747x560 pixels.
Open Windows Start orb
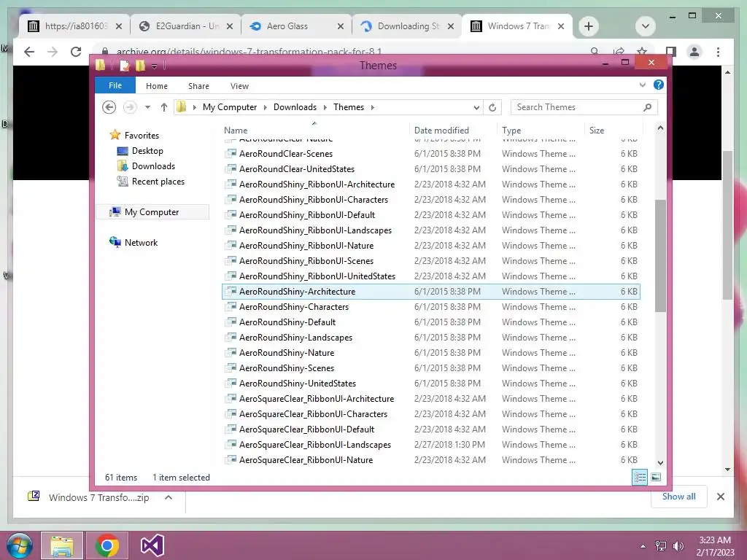coord(20,545)
